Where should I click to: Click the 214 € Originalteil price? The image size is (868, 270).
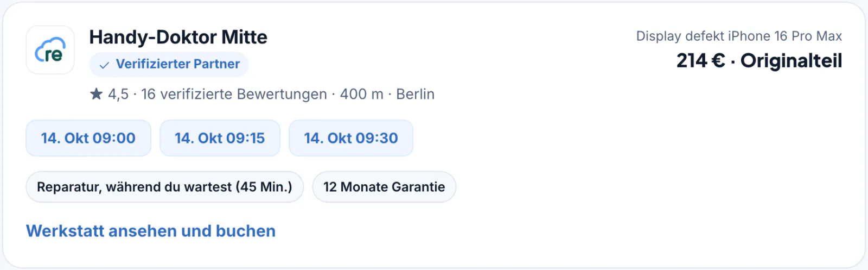(759, 60)
